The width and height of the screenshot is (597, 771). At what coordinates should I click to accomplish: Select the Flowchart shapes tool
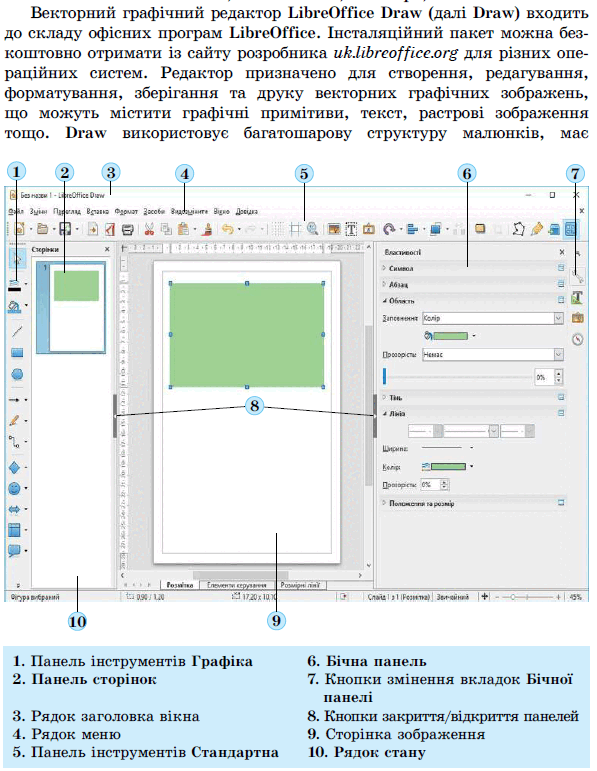tap(15, 530)
